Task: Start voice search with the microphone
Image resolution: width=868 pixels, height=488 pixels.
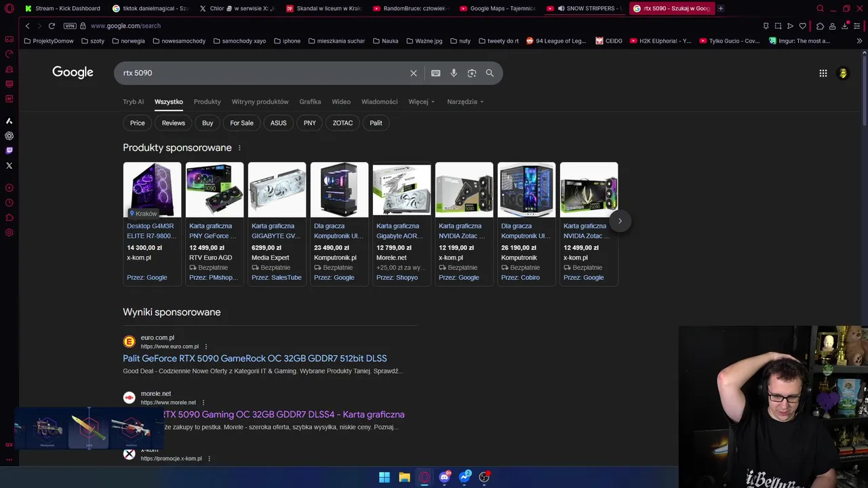Action: tap(454, 73)
